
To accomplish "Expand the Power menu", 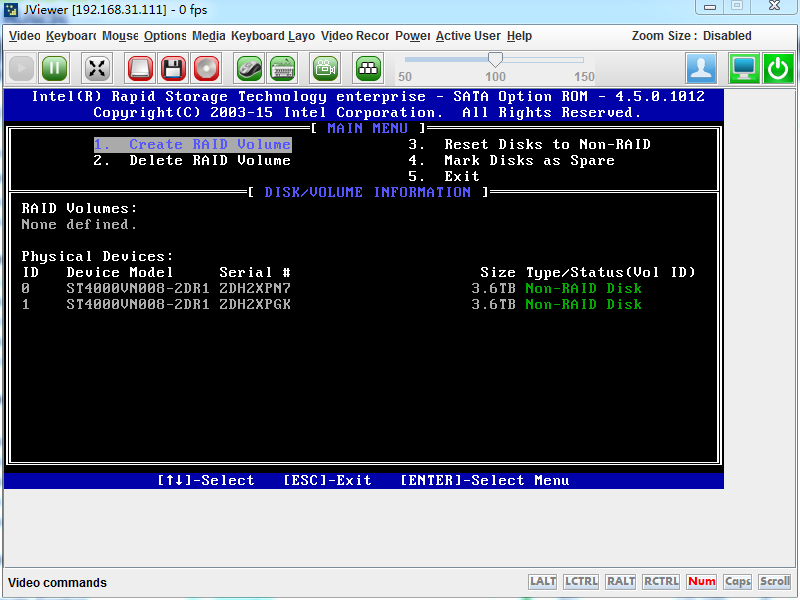I will tap(412, 36).
